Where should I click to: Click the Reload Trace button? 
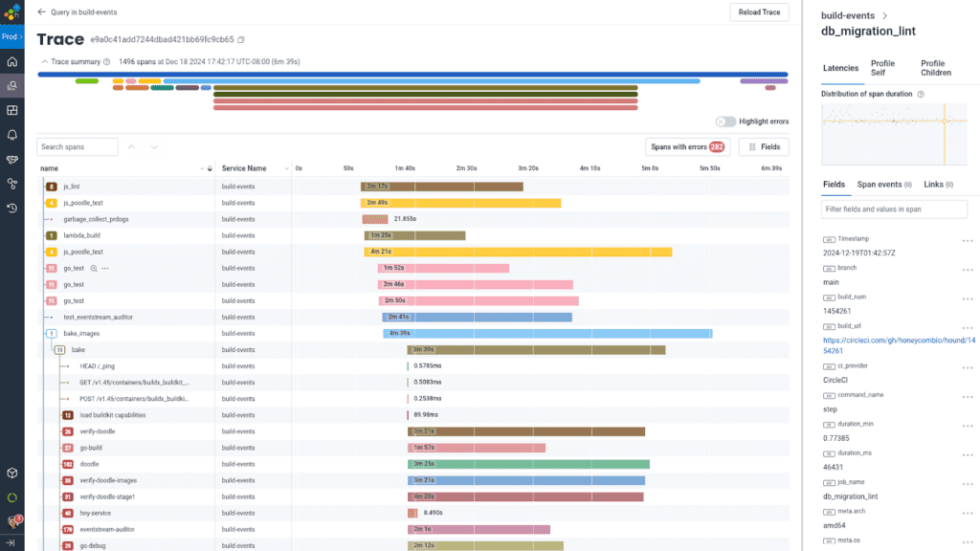pyautogui.click(x=758, y=12)
